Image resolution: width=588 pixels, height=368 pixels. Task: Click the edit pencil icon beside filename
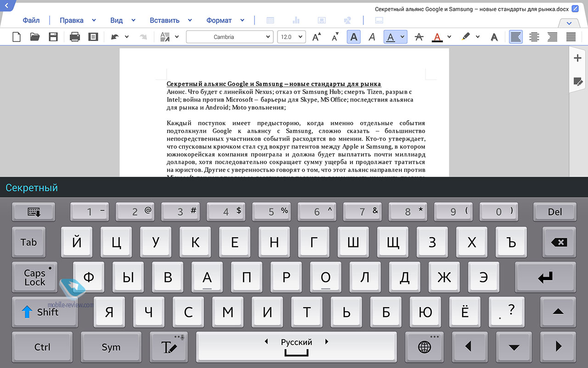(575, 9)
